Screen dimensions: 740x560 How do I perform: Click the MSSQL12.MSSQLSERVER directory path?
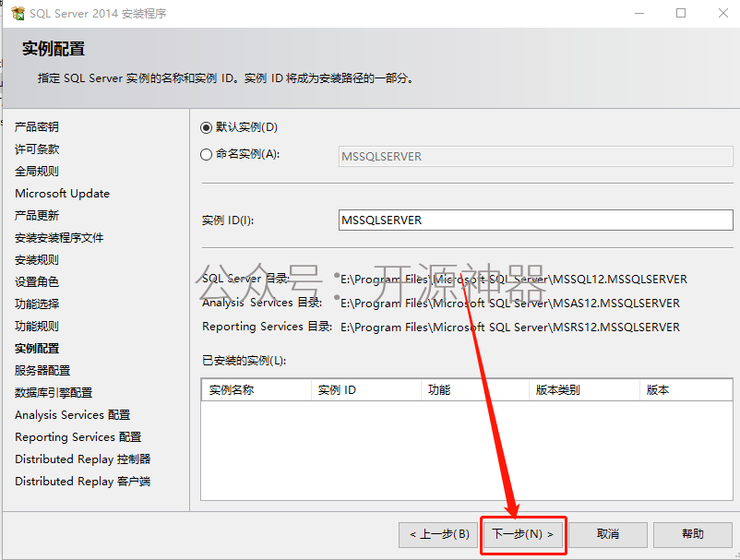[x=514, y=280]
